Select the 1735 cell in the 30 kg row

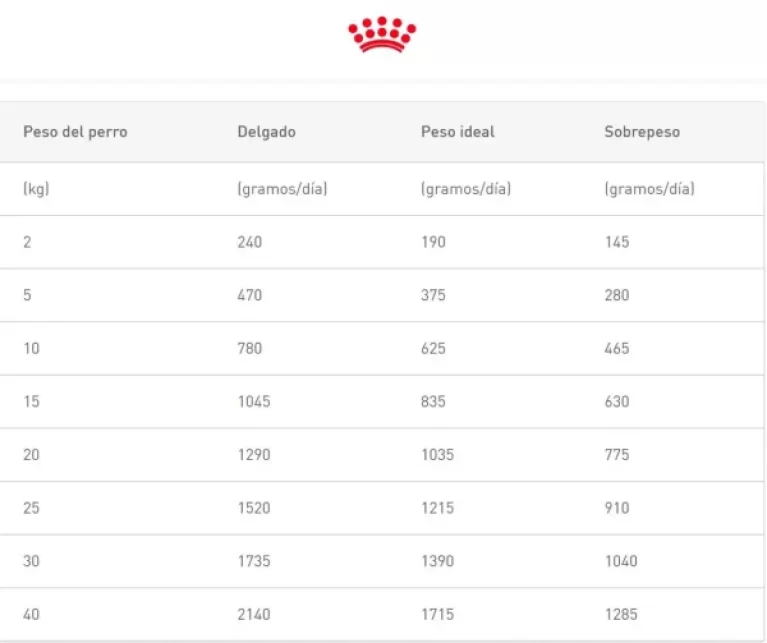pyautogui.click(x=254, y=562)
